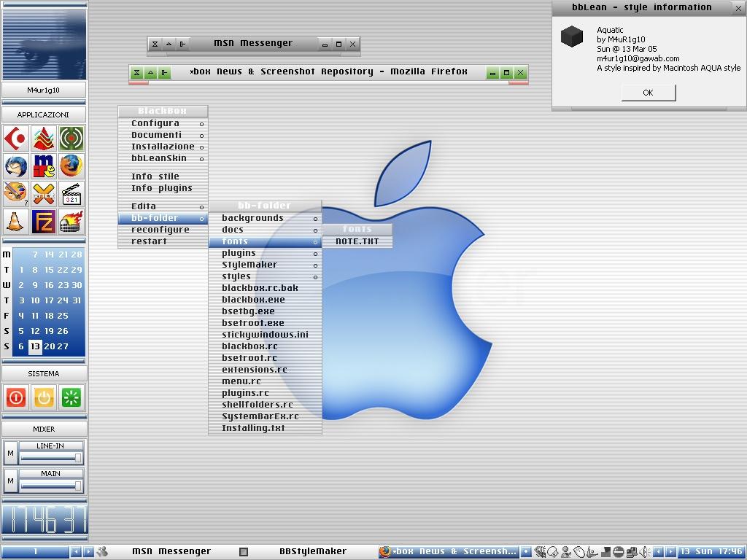Choose reconfigure from BlackBox menu
747x560 pixels.
(163, 230)
